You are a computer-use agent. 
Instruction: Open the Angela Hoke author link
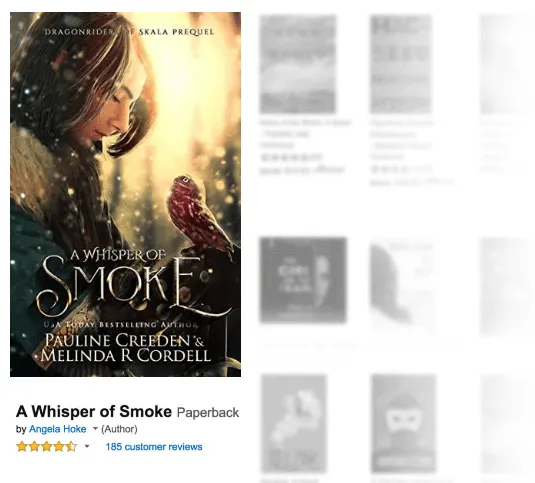[58, 429]
